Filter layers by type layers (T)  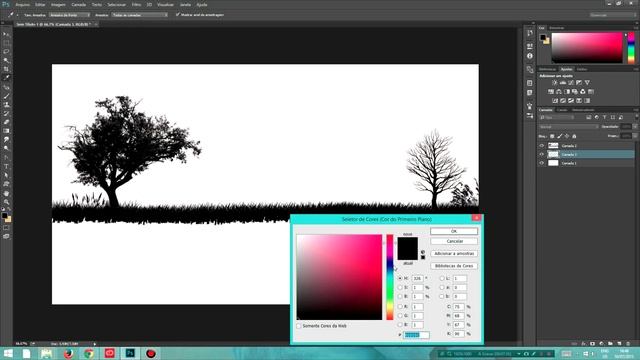click(604, 118)
